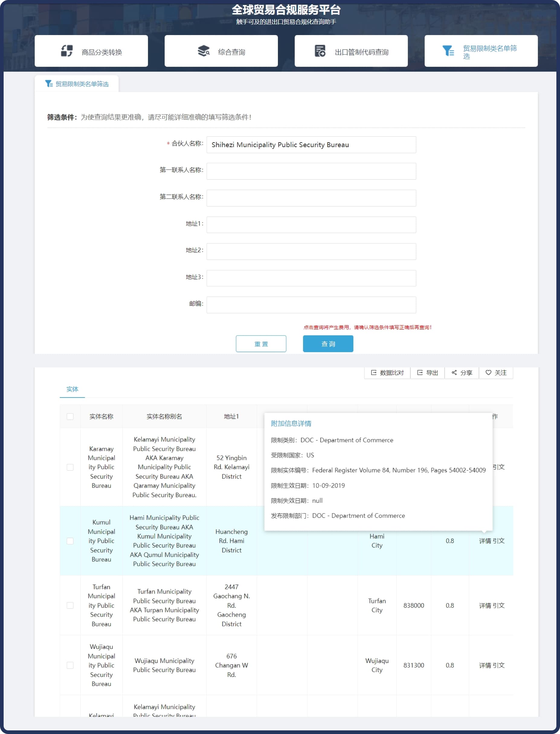
Task: Open the 出口管制代码查询 menu card
Action: tap(351, 51)
